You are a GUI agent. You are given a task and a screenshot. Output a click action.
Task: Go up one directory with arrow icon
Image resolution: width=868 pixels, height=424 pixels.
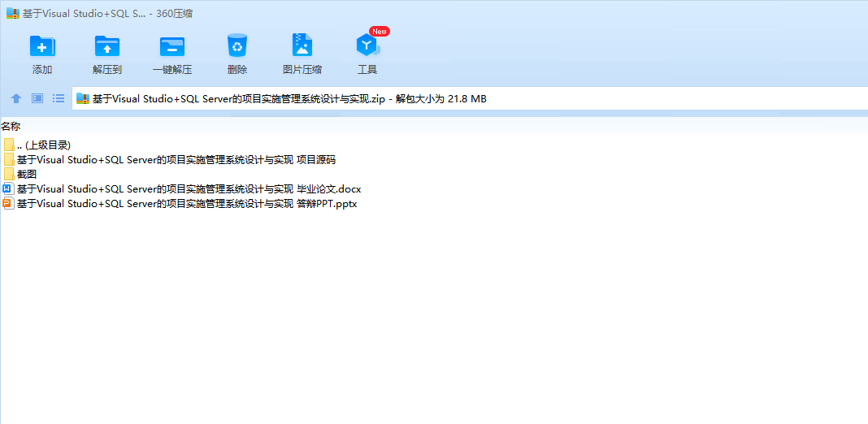[16, 98]
